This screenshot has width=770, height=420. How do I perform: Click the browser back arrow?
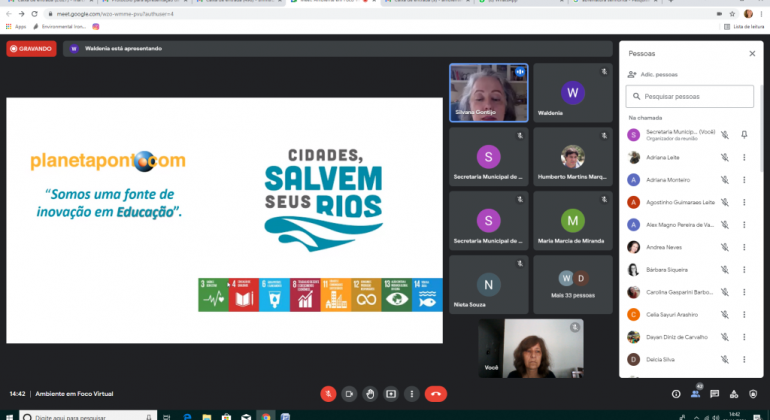click(8, 14)
